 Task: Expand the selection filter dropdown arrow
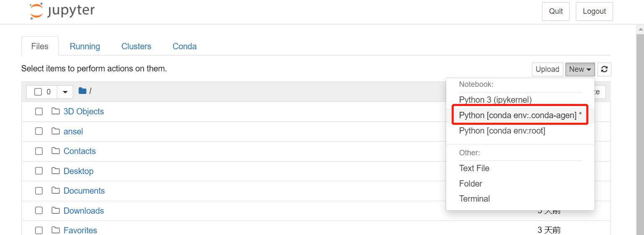click(65, 92)
